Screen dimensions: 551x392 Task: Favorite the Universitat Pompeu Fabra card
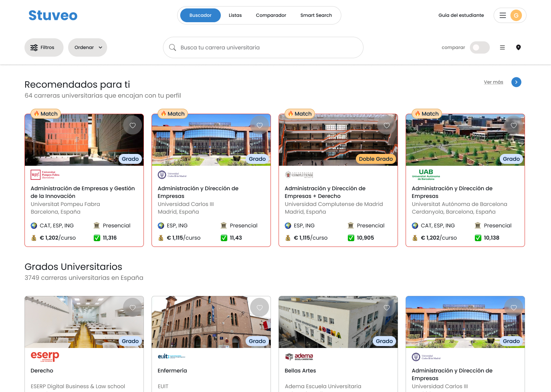132,125
